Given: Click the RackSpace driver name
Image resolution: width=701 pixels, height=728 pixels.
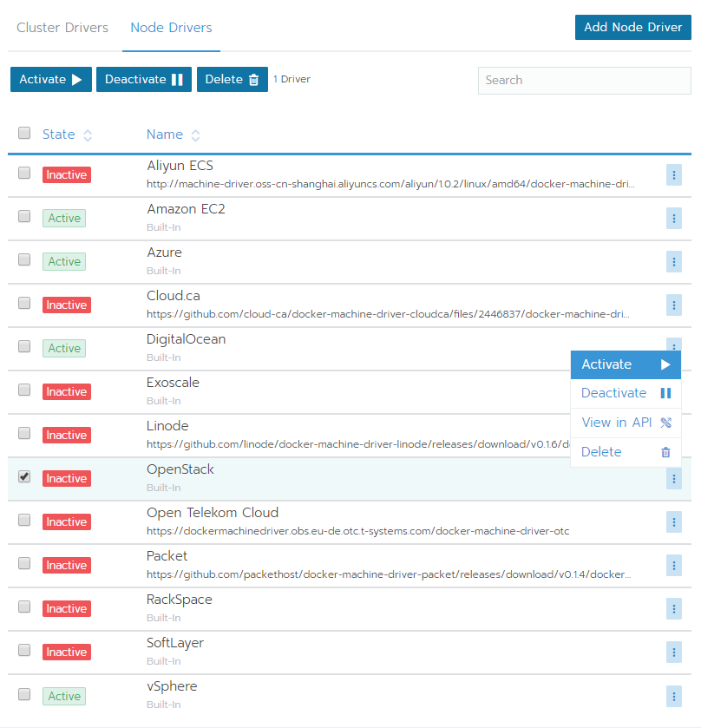Looking at the screenshot, I should pyautogui.click(x=180, y=600).
